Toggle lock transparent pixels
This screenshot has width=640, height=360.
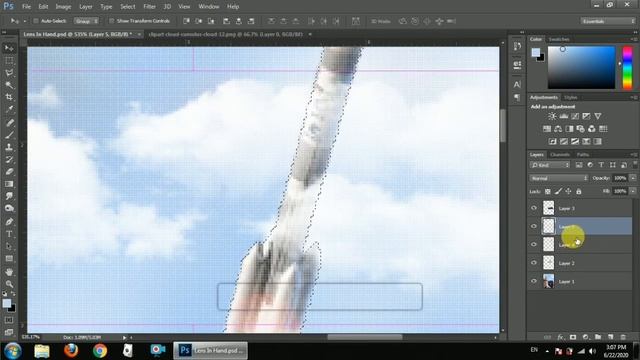coord(548,191)
